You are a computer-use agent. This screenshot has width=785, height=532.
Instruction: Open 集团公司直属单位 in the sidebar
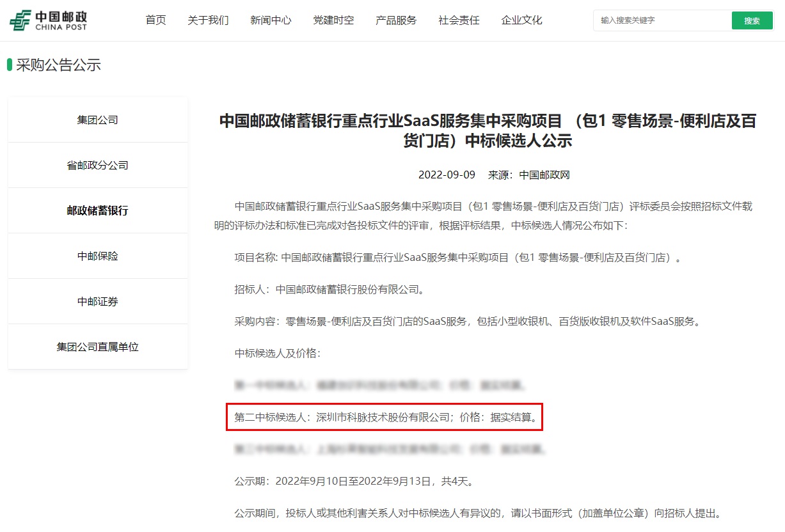[98, 347]
